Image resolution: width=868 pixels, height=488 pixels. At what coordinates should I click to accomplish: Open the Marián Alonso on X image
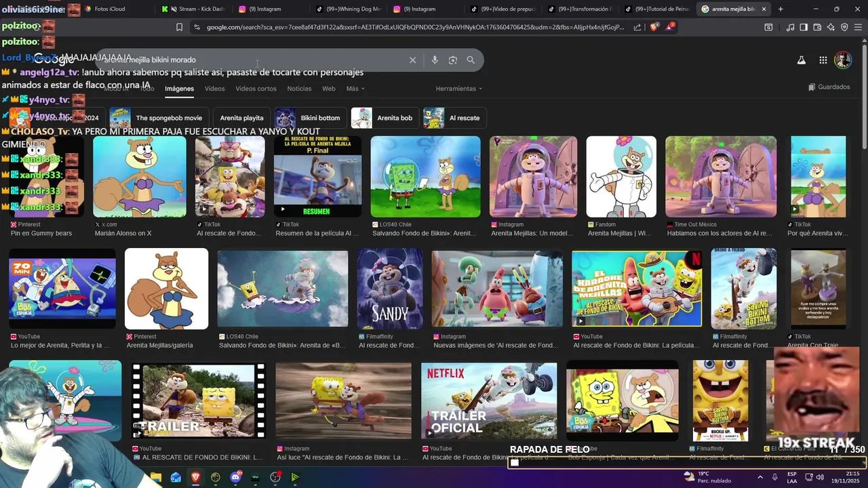(140, 177)
